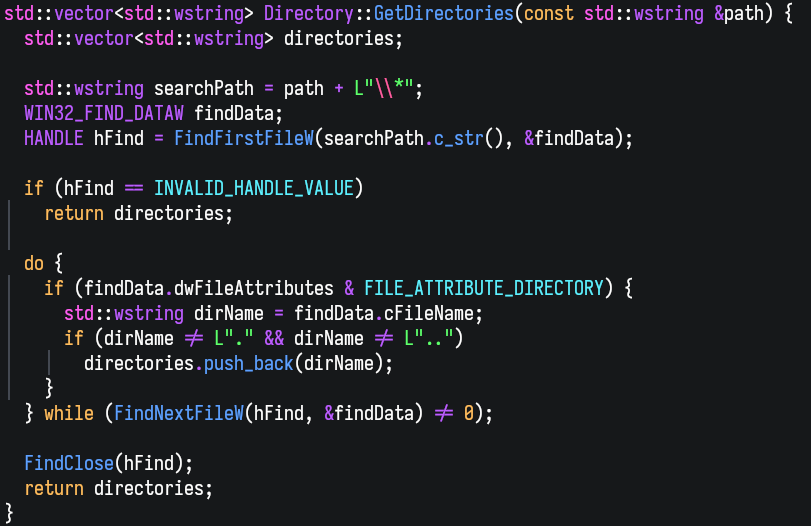Click the '&&' operator
Image resolution: width=811 pixels, height=526 pixels.
[274, 338]
